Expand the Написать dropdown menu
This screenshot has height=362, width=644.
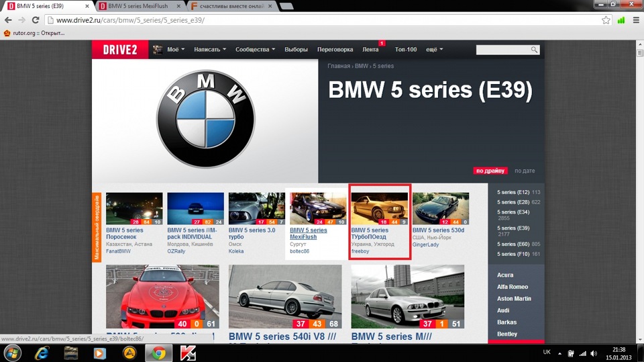click(210, 50)
